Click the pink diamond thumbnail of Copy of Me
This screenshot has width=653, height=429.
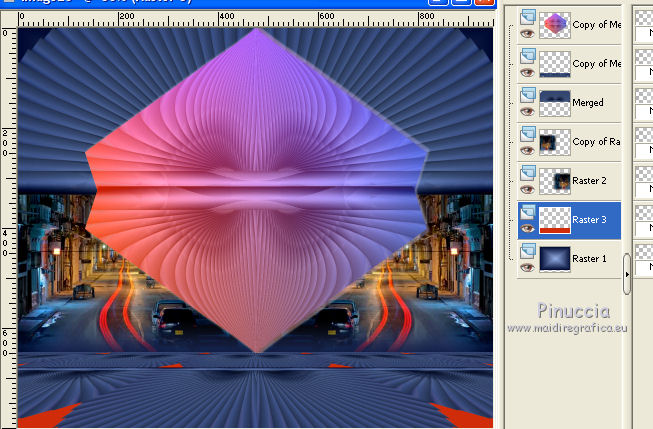click(x=555, y=25)
